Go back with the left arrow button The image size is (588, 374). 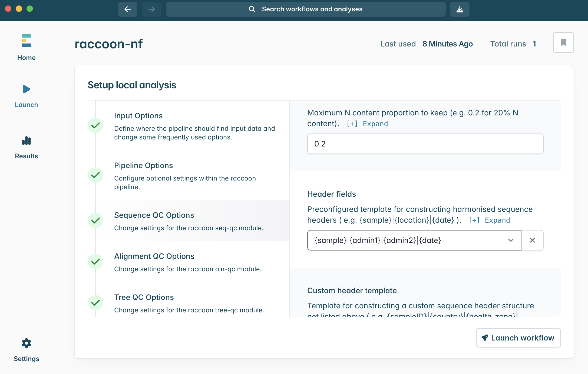tap(128, 9)
